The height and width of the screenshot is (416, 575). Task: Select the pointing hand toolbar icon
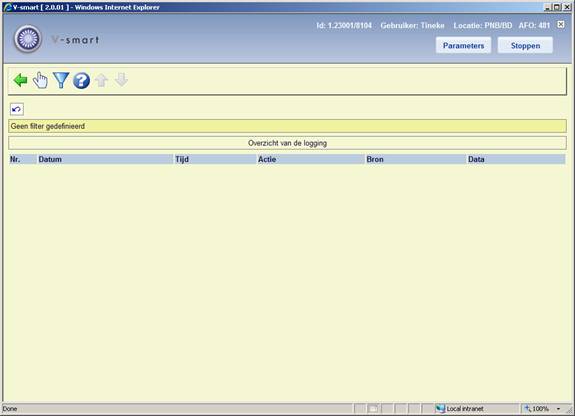[40, 80]
